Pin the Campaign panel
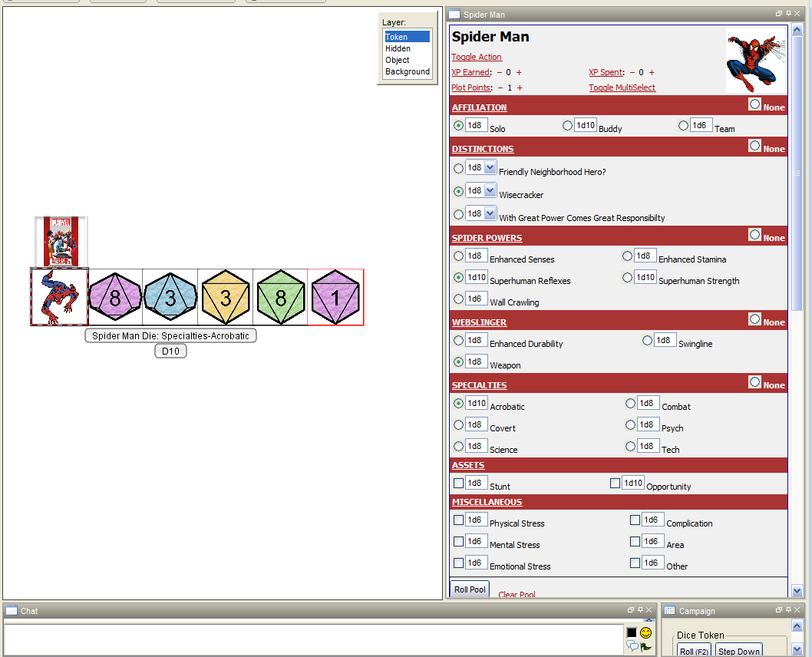Image resolution: width=812 pixels, height=657 pixels. point(788,610)
